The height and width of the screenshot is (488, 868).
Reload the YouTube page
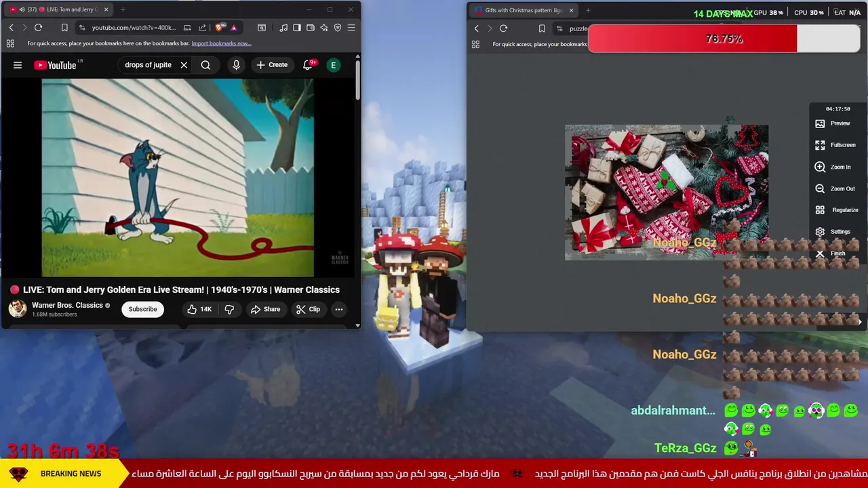click(x=38, y=28)
